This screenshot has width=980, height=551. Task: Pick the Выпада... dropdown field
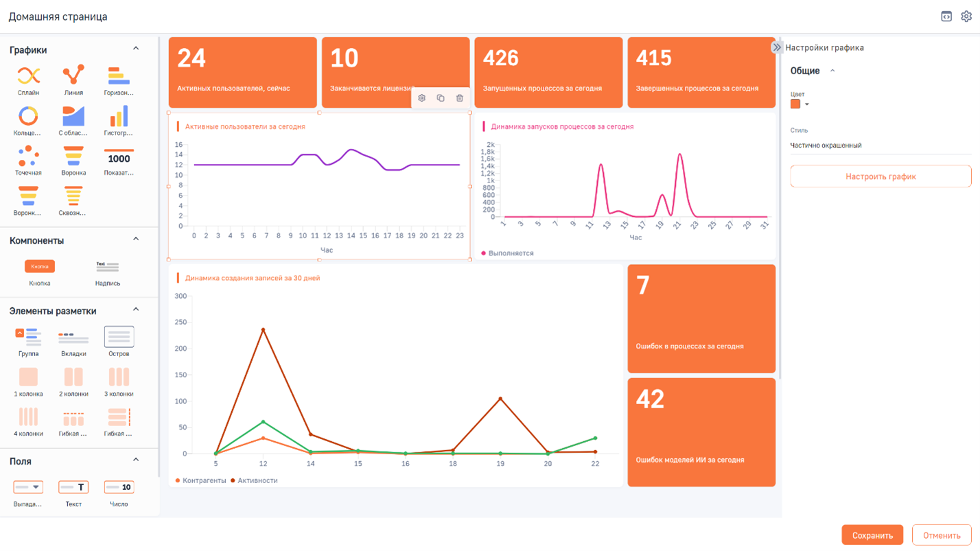pos(28,493)
